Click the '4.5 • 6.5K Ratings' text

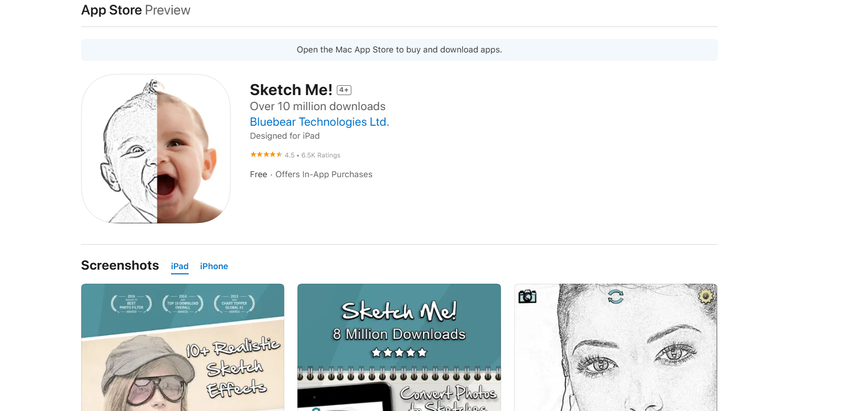pyautogui.click(x=312, y=155)
